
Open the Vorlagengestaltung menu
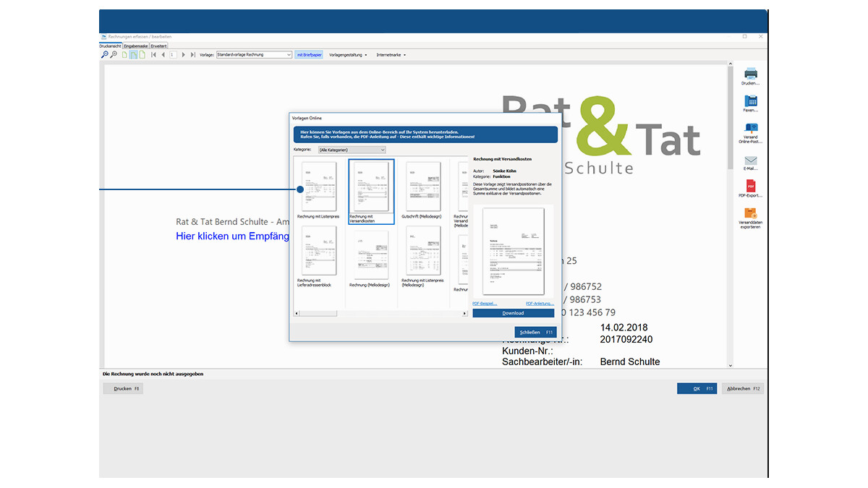[348, 55]
